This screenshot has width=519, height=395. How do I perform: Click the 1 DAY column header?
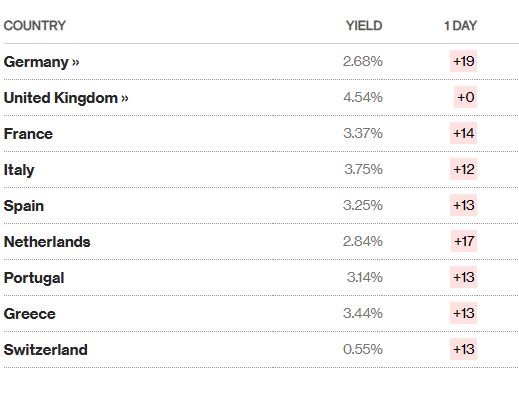point(460,26)
